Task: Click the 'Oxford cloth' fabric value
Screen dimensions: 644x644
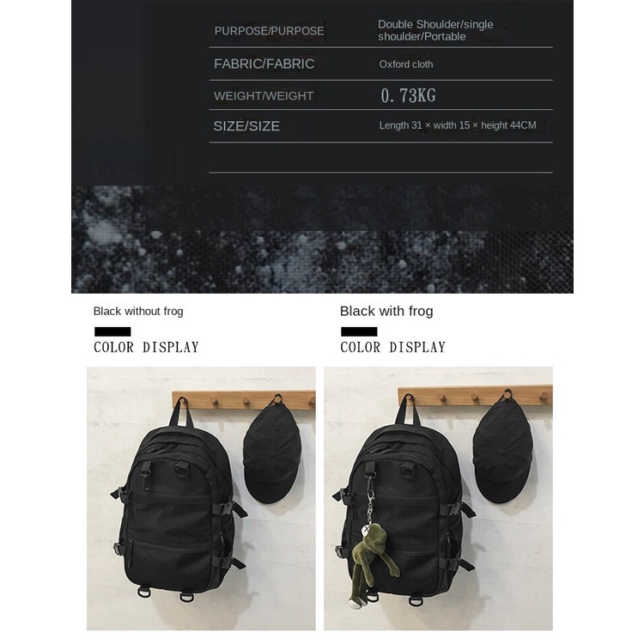Action: 406,64
